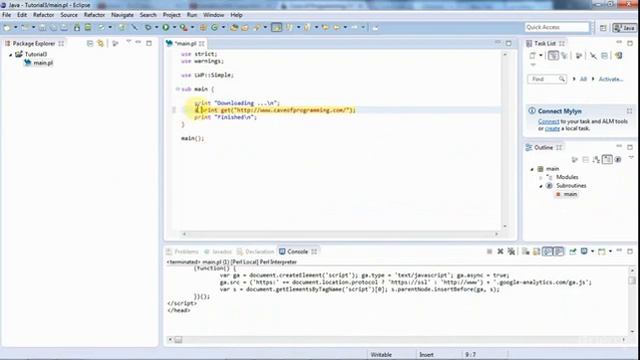640x360 pixels.
Task: Open New Task dropdown arrow in Task List
Action: (x=540, y=56)
